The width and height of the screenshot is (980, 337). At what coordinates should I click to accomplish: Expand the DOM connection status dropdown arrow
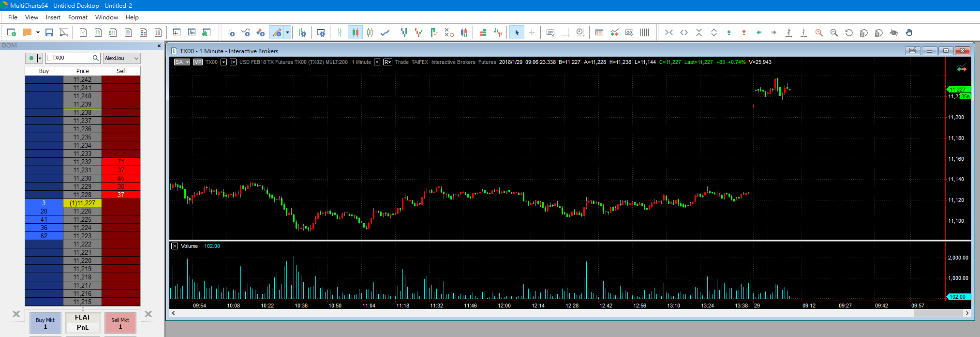[40, 58]
